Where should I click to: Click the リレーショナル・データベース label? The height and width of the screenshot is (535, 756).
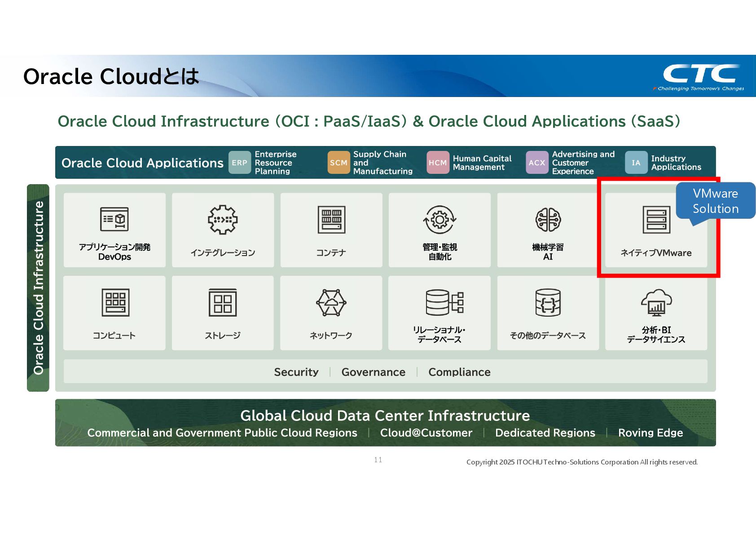pyautogui.click(x=440, y=335)
